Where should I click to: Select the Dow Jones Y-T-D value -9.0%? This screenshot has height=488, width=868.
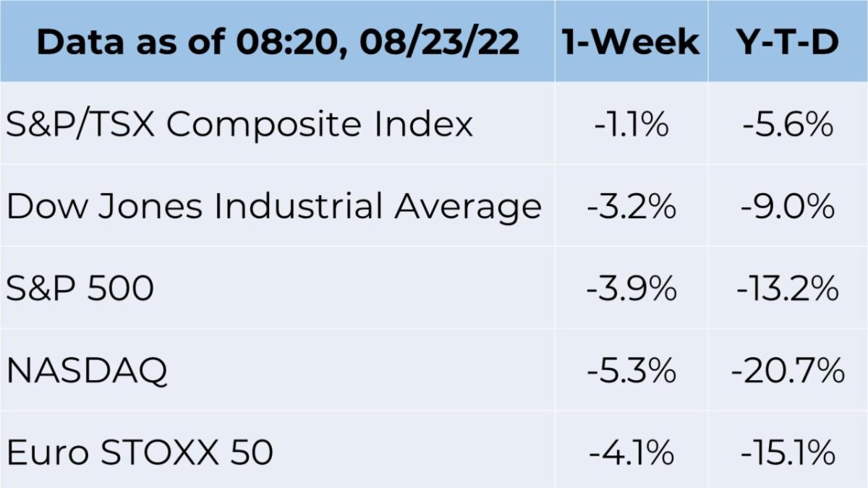point(788,207)
